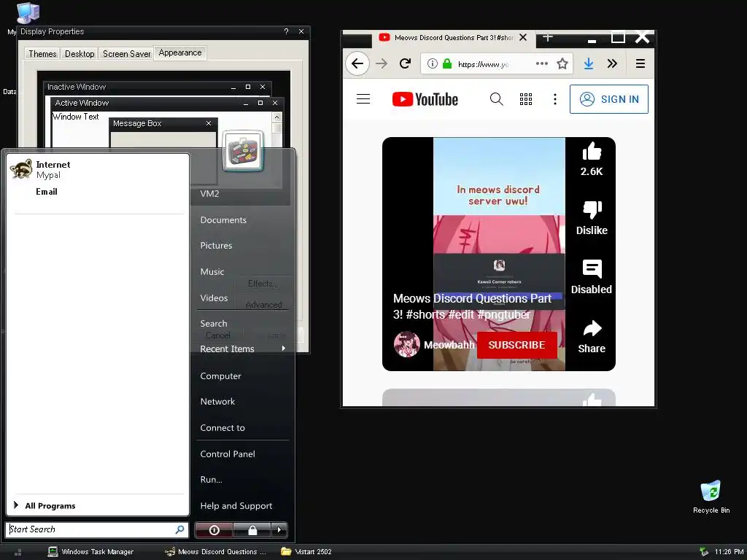
Task: Open the Run... dialog entry
Action: (x=211, y=480)
